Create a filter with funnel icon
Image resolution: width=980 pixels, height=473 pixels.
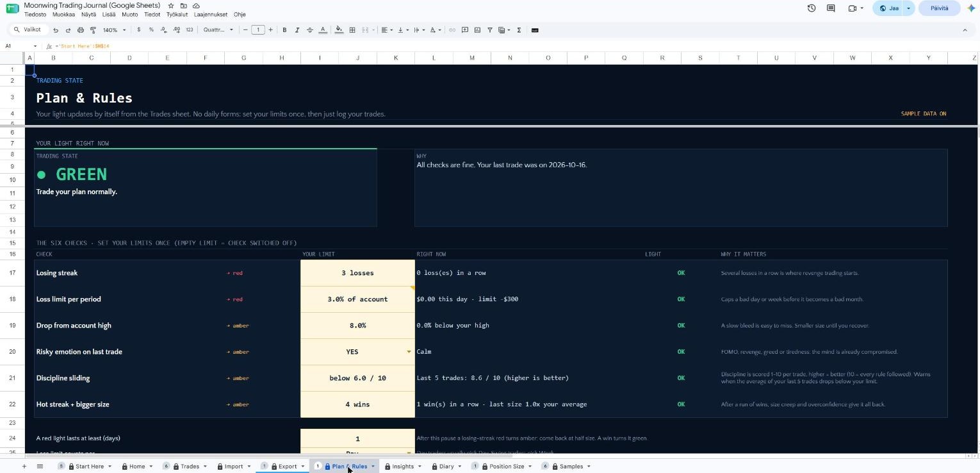(490, 30)
